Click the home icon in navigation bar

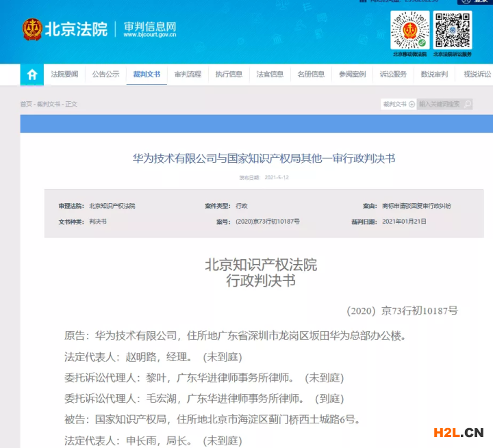pyautogui.click(x=32, y=75)
